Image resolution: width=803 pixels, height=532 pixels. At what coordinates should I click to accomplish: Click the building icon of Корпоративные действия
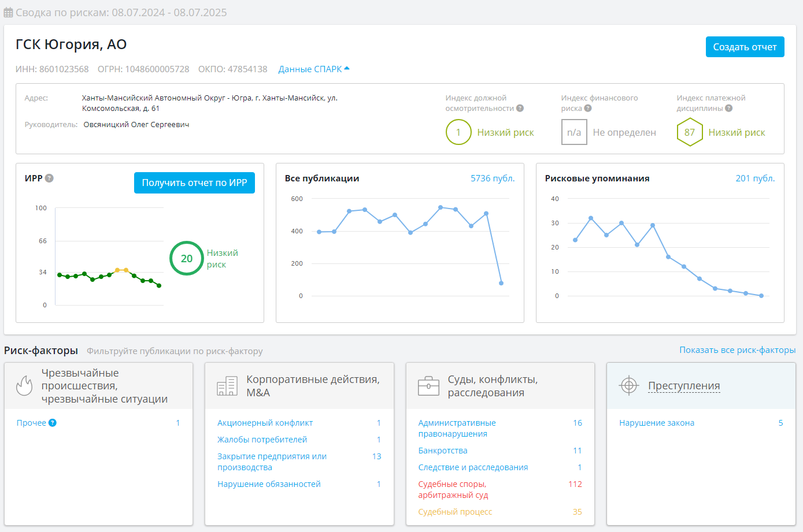click(227, 385)
